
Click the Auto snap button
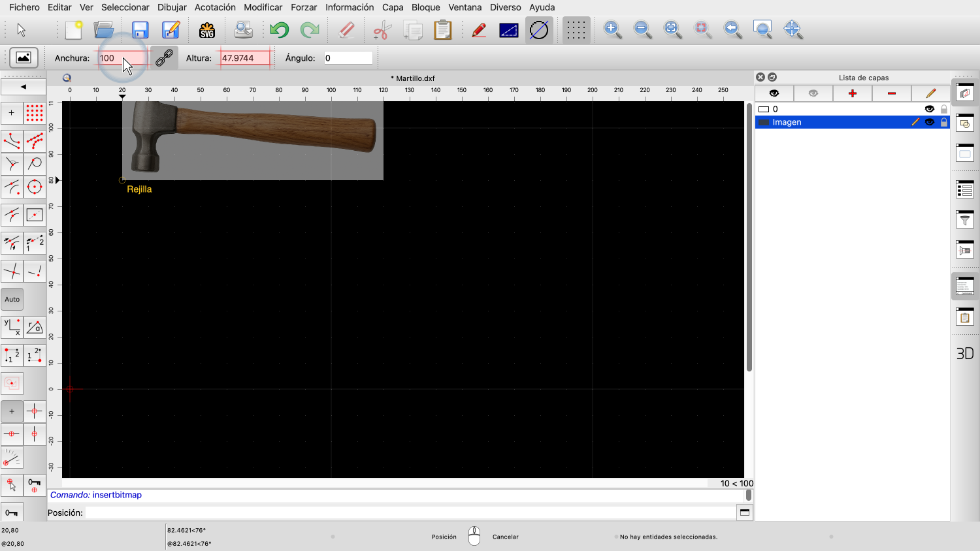pyautogui.click(x=12, y=300)
